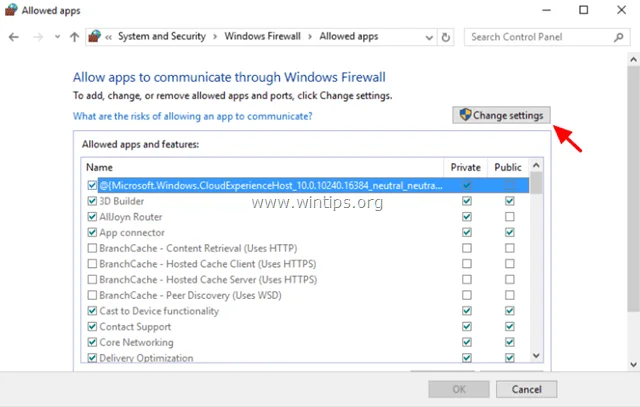Click the OK button
This screenshot has height=407, width=640.
pyautogui.click(x=459, y=389)
